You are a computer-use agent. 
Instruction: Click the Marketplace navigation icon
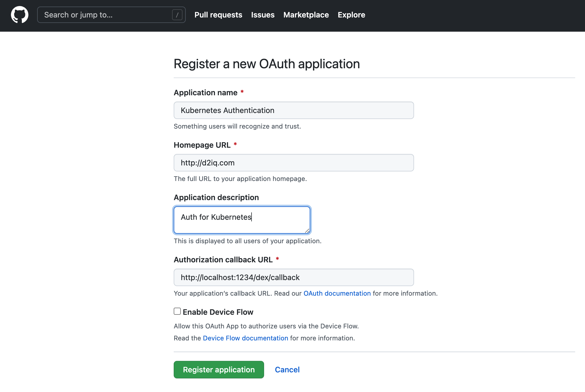[x=306, y=15]
